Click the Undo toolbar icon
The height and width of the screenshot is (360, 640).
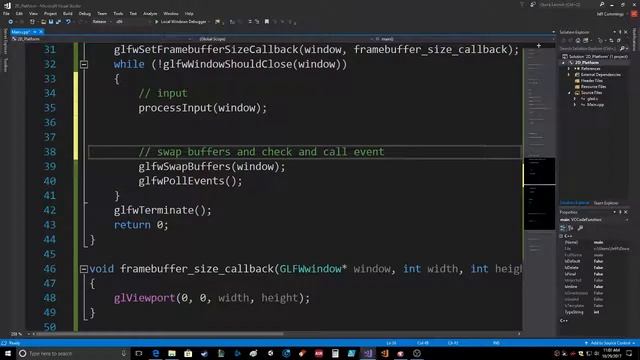(68, 22)
